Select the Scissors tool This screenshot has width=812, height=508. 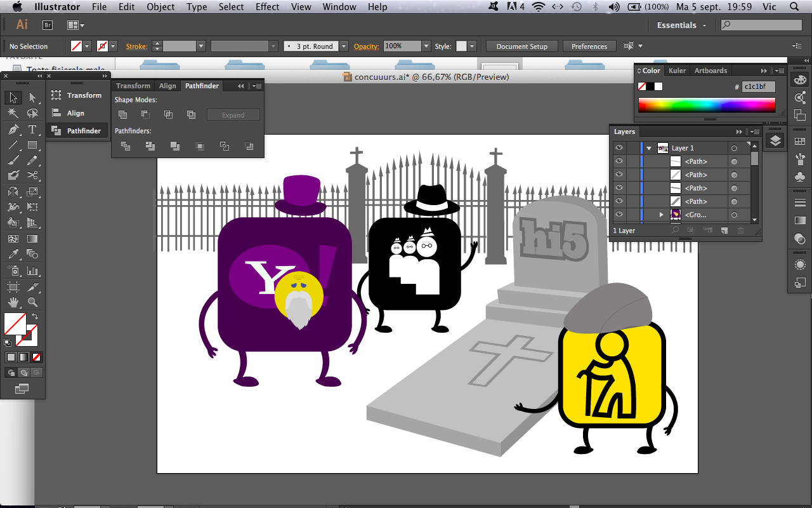tap(32, 175)
